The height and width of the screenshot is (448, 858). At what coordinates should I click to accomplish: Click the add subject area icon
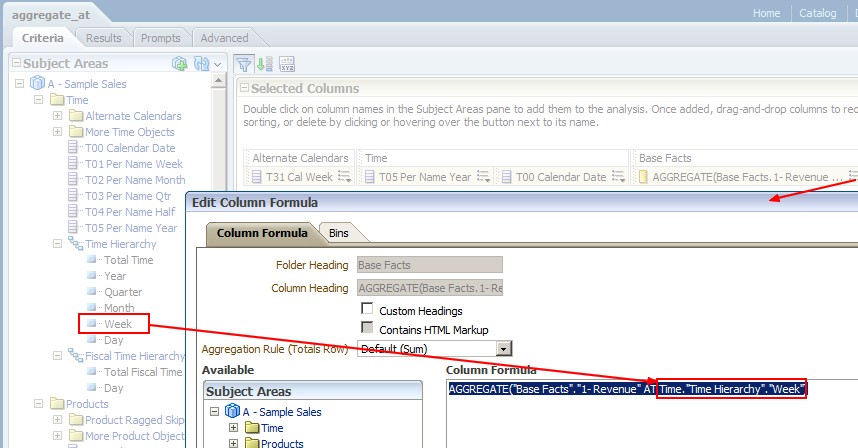click(x=179, y=64)
